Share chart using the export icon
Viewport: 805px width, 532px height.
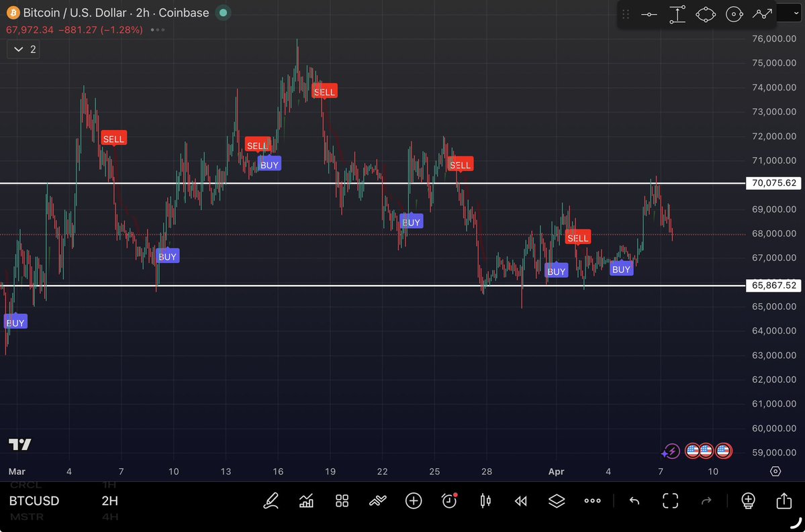(x=784, y=500)
